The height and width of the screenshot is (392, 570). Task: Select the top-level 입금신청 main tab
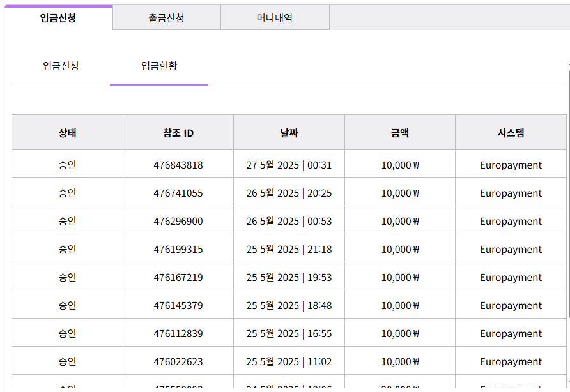(x=58, y=18)
